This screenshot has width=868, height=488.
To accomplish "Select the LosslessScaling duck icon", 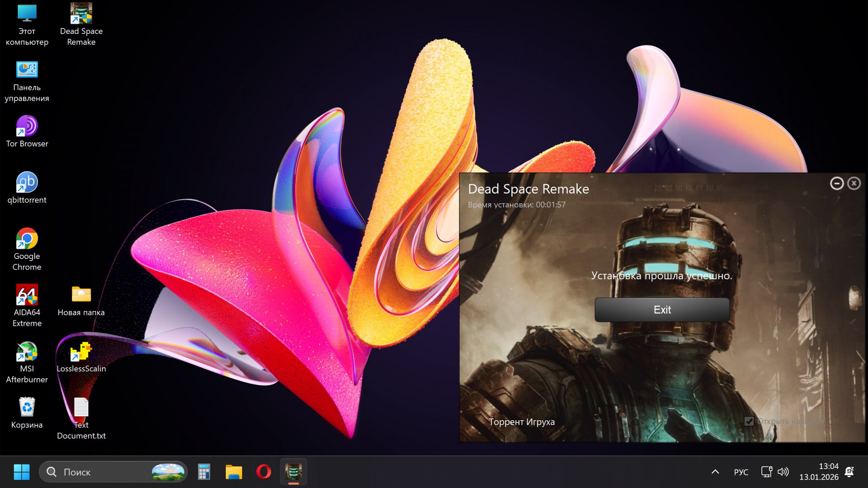I will (x=81, y=352).
